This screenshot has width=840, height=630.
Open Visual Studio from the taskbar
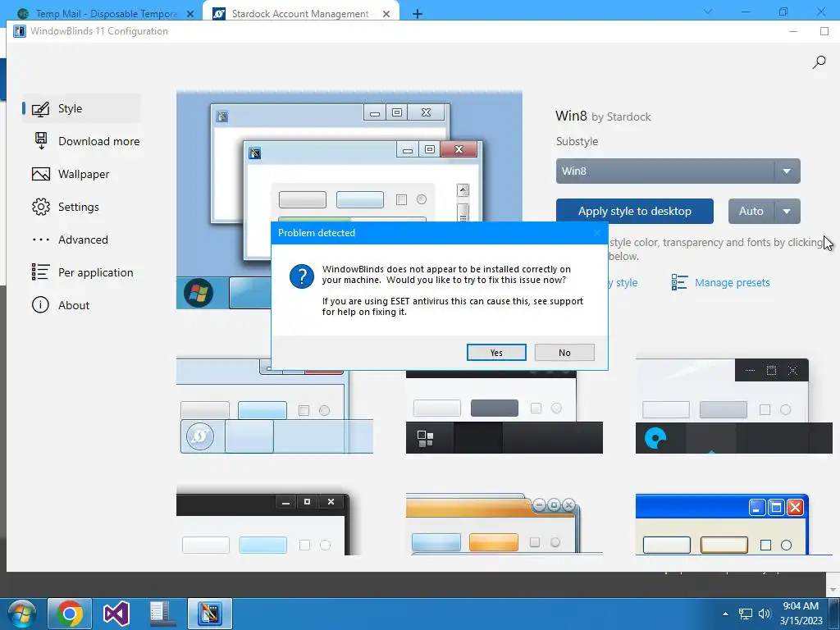click(x=116, y=614)
